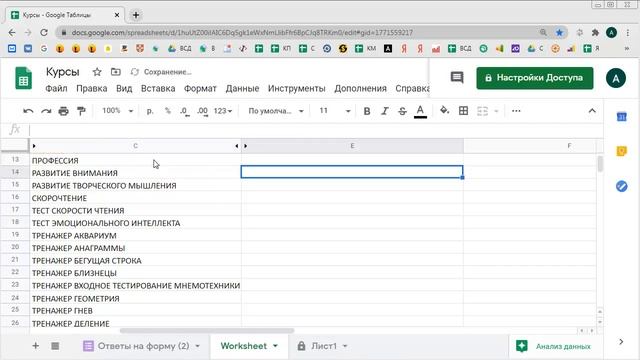This screenshot has width=640, height=360.
Task: Open the Инструменты menu
Action: (x=296, y=89)
